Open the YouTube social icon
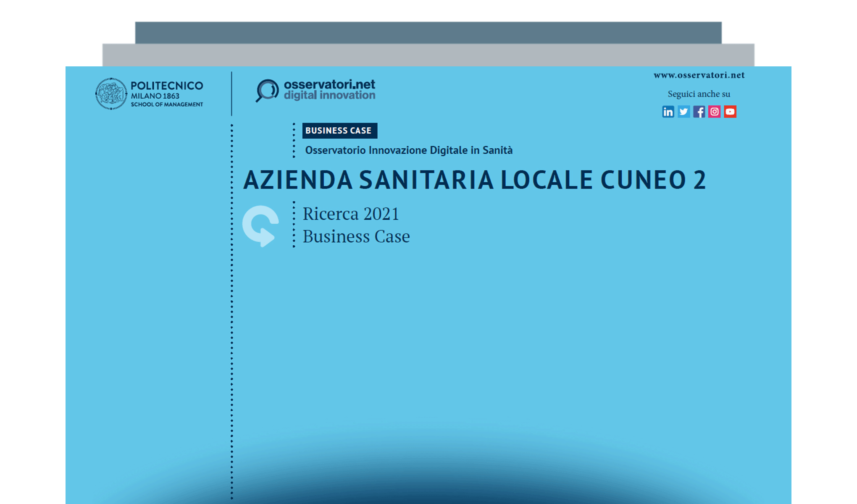This screenshot has height=504, width=857. tap(730, 111)
